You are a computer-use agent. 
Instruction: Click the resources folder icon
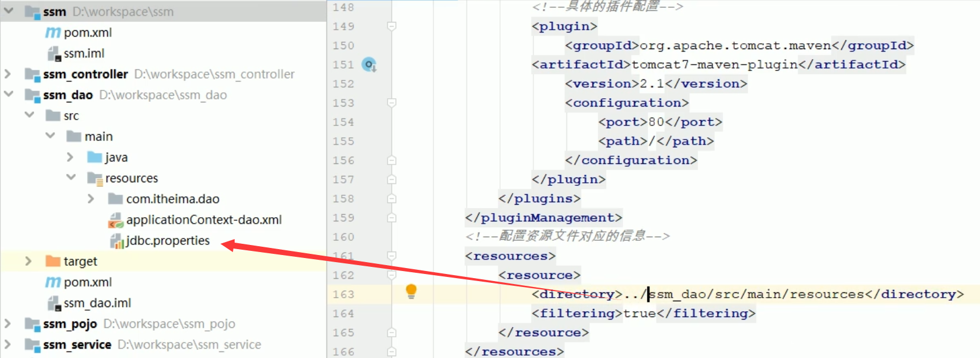[95, 178]
